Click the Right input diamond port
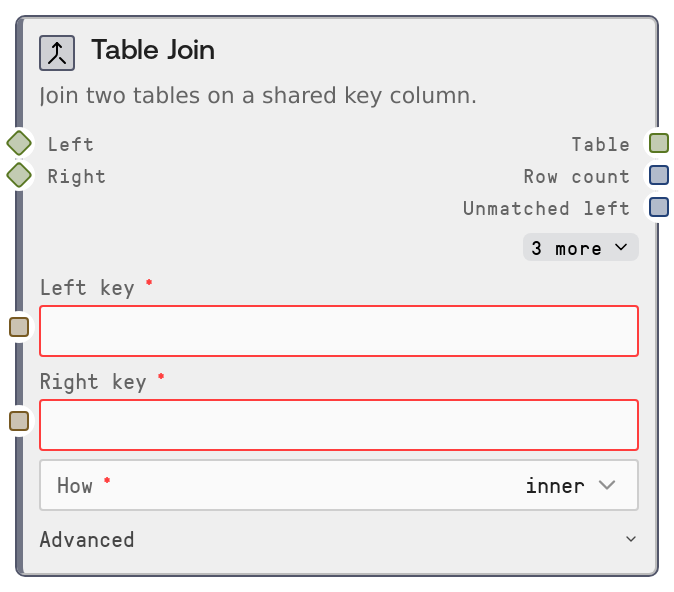The image size is (674, 592). pos(19,176)
